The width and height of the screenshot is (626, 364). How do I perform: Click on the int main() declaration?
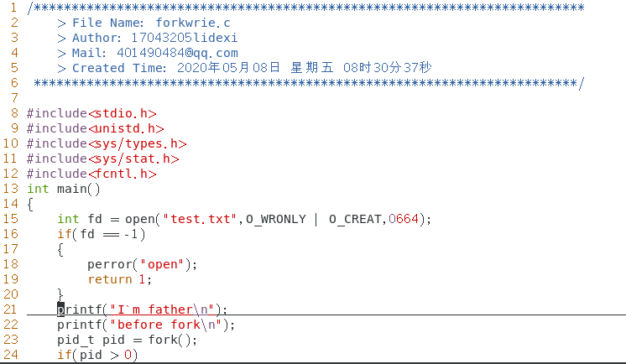point(64,190)
